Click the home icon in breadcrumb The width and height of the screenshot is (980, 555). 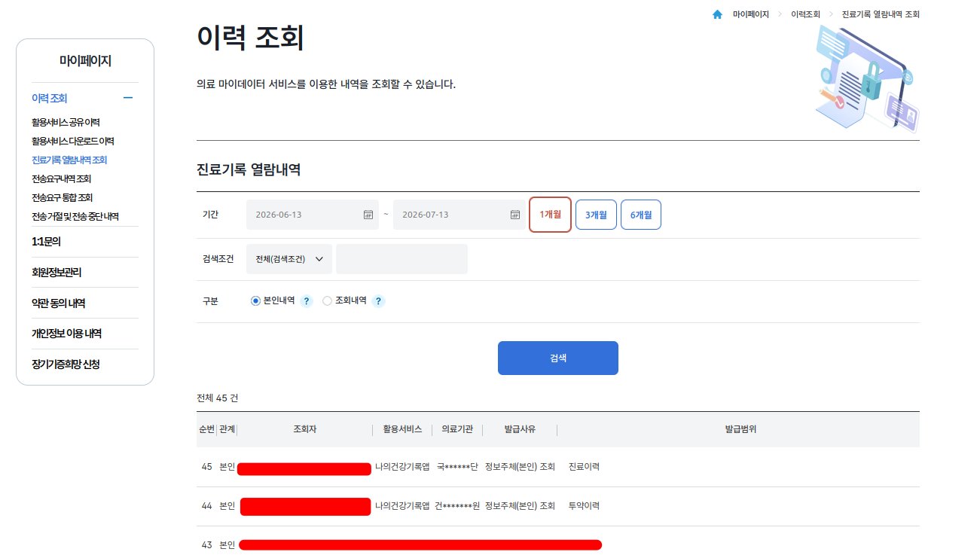pyautogui.click(x=717, y=14)
